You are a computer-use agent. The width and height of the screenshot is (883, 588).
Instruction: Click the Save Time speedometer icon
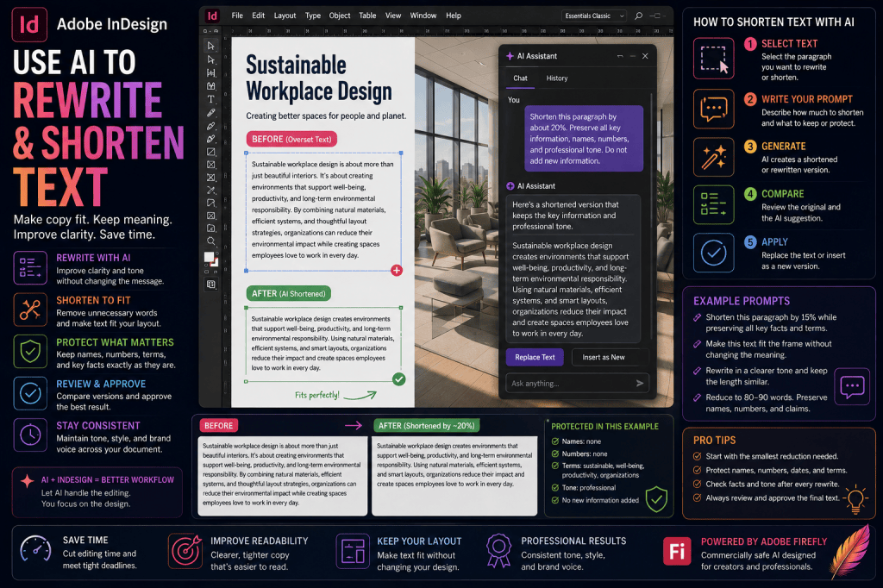pyautogui.click(x=35, y=548)
